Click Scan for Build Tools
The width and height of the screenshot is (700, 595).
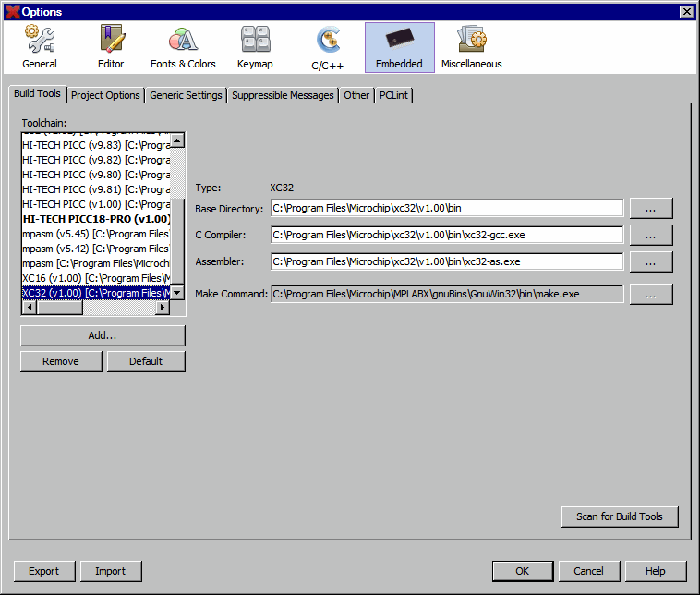tap(619, 516)
